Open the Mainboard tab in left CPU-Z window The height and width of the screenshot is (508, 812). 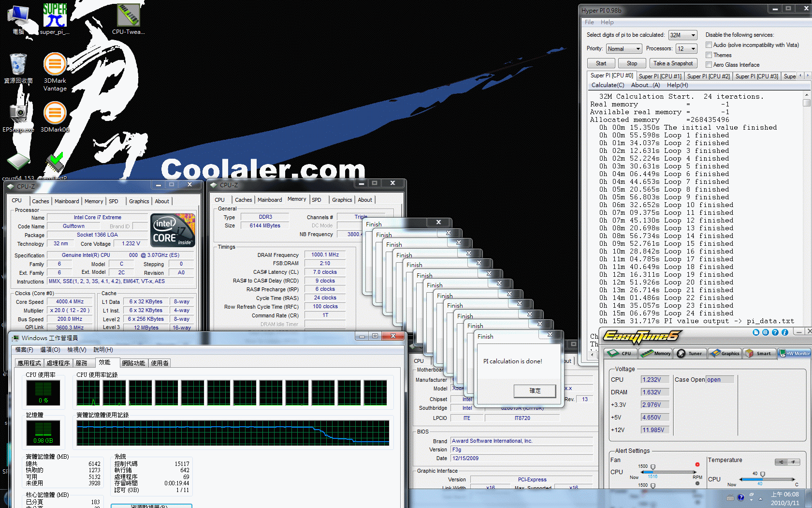click(x=67, y=201)
